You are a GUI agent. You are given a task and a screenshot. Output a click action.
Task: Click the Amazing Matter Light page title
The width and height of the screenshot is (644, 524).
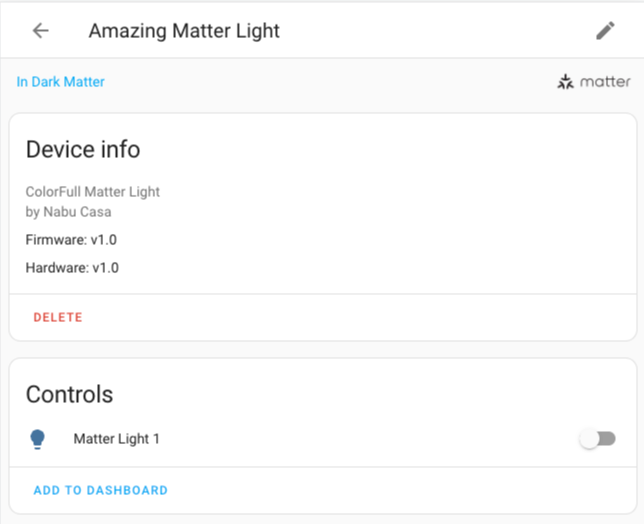184,31
